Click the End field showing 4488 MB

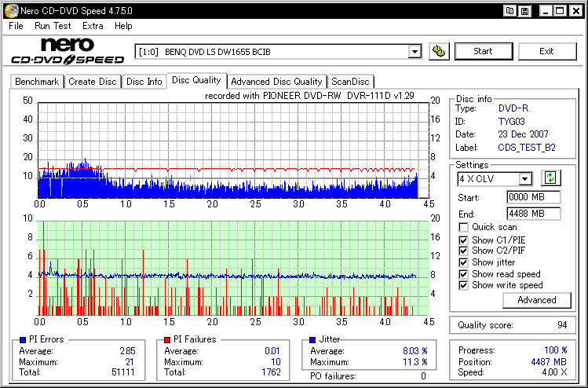pos(533,214)
